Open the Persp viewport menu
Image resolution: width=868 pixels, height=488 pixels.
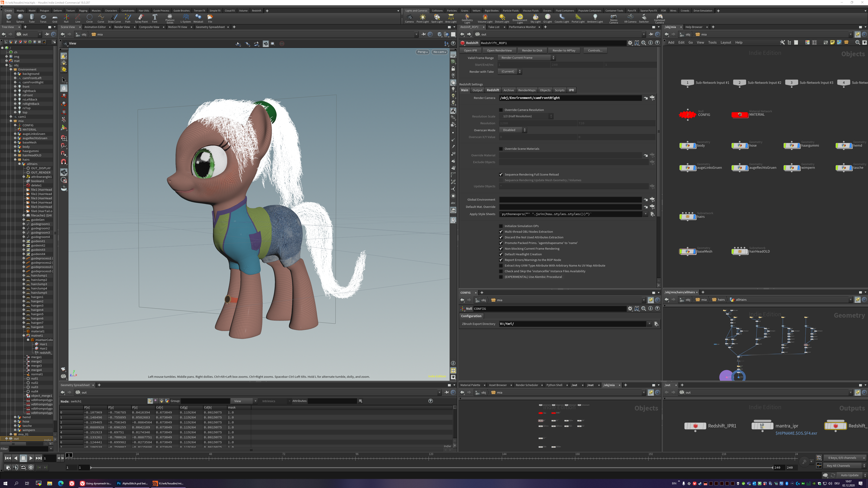pyautogui.click(x=422, y=52)
